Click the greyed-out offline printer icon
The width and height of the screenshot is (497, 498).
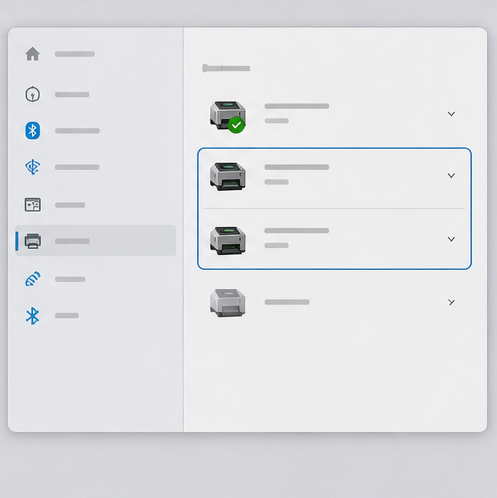point(228,303)
